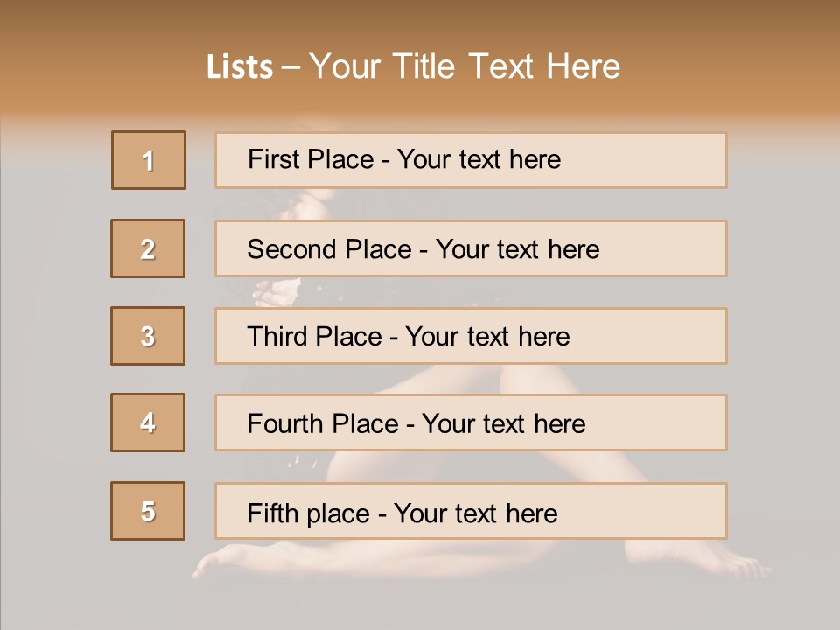
Task: Click the word Fourth in list
Action: click(x=285, y=423)
